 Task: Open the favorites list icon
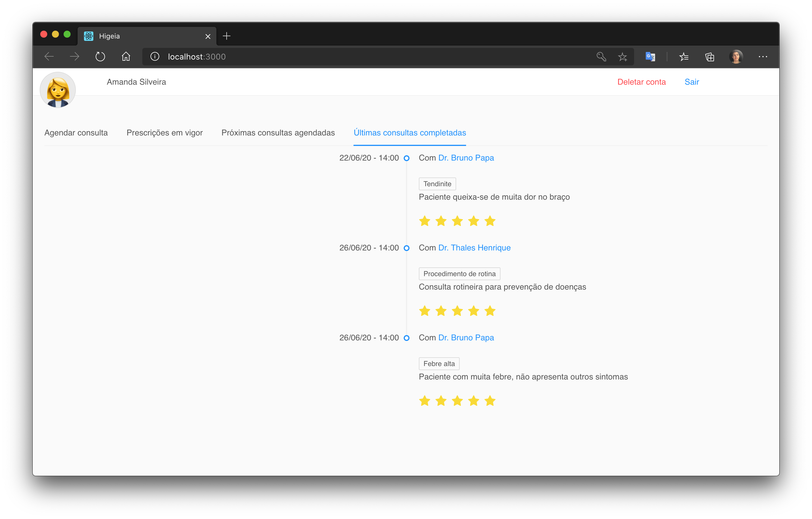tap(684, 56)
